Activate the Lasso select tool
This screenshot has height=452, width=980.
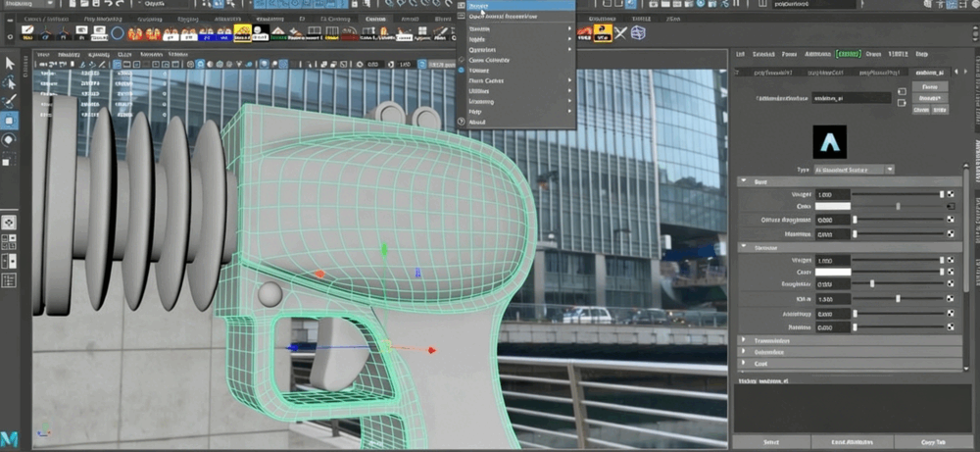coord(11,82)
